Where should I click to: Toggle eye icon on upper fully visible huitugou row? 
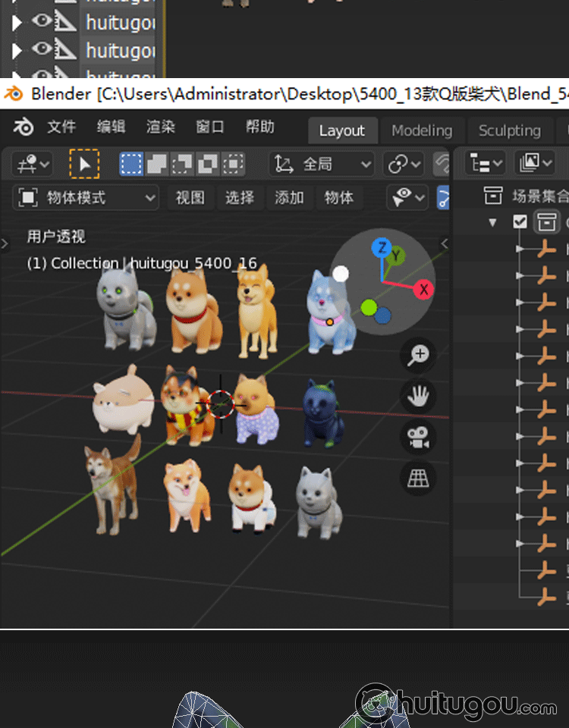(42, 22)
